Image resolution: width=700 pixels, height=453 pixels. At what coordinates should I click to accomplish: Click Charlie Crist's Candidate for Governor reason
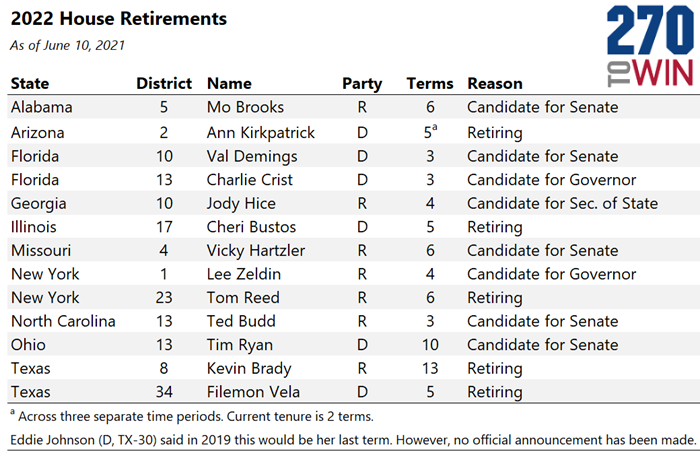click(551, 180)
